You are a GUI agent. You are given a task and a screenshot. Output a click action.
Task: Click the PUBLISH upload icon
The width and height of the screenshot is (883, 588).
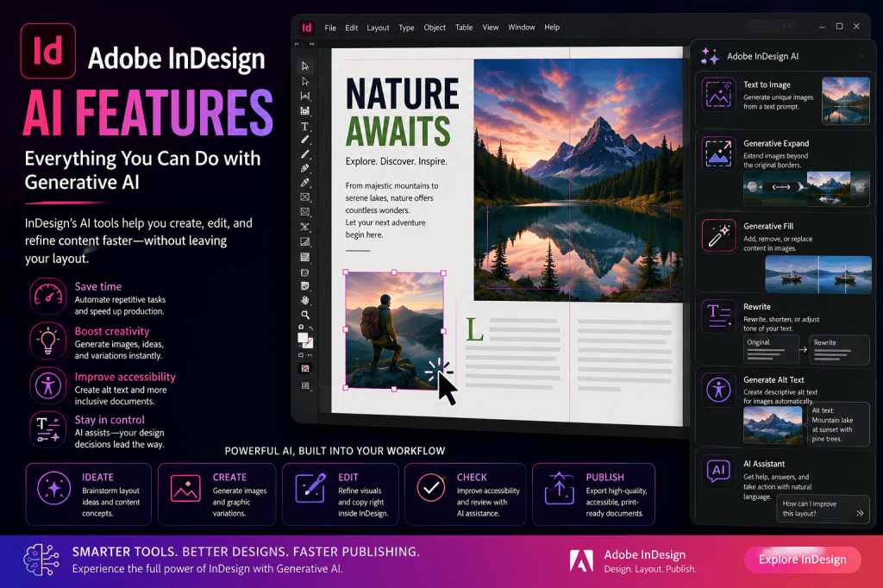coord(559,488)
